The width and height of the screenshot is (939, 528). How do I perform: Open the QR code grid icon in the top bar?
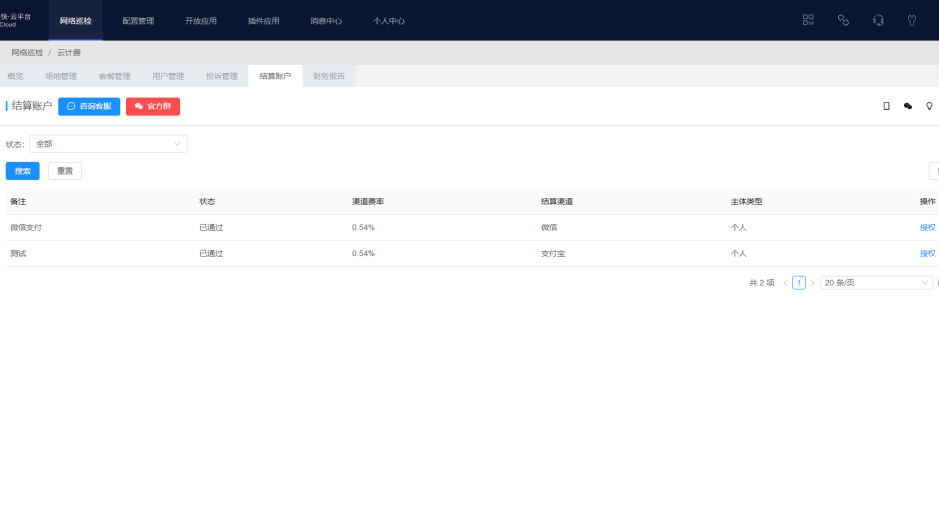808,20
